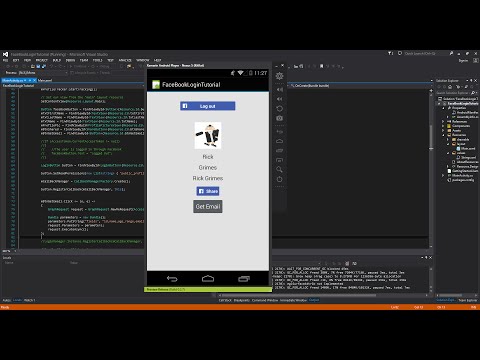Click emulator volume down icon

tap(279, 99)
